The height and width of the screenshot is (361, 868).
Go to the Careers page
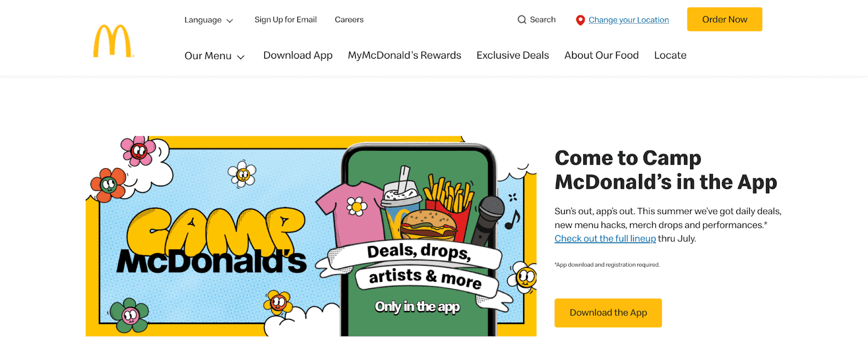(349, 20)
